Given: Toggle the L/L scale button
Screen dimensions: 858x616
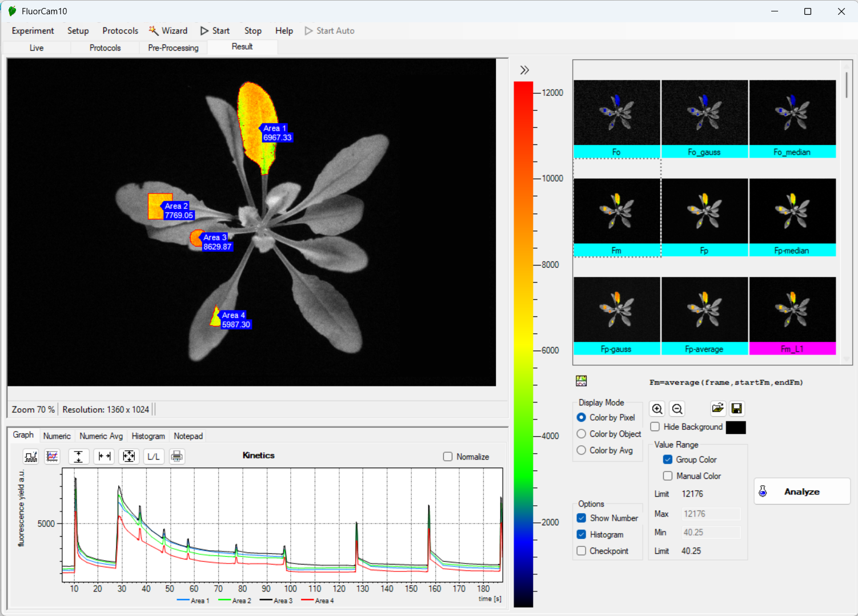Looking at the screenshot, I should (x=154, y=456).
